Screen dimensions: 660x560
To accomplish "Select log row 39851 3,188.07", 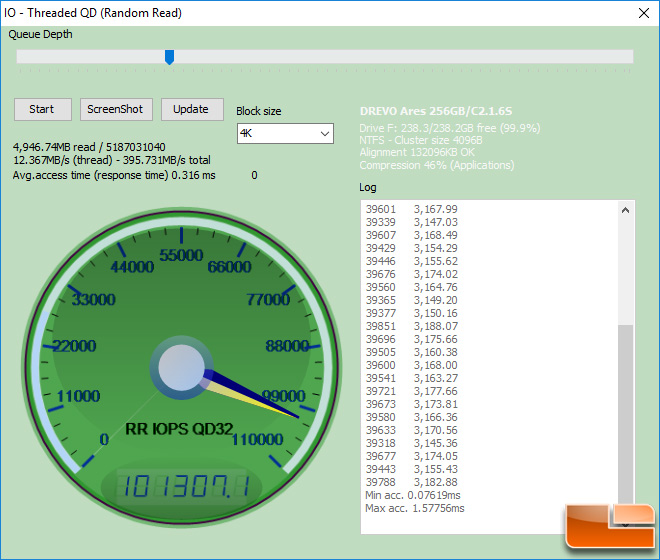I will coord(411,326).
